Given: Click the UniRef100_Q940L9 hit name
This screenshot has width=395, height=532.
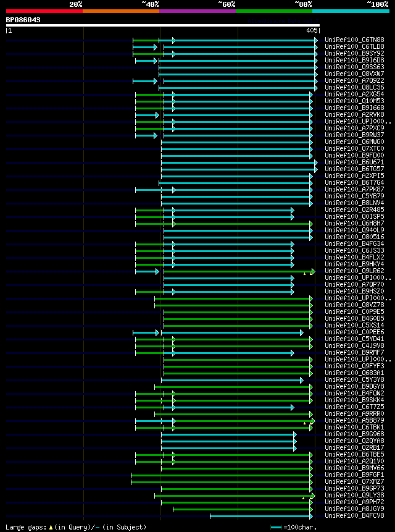Looking at the screenshot, I should point(354,230).
